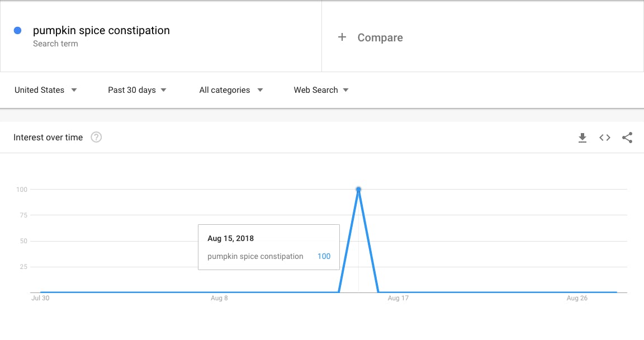Expand the All categories dropdown
644x340 pixels.
[x=231, y=90]
